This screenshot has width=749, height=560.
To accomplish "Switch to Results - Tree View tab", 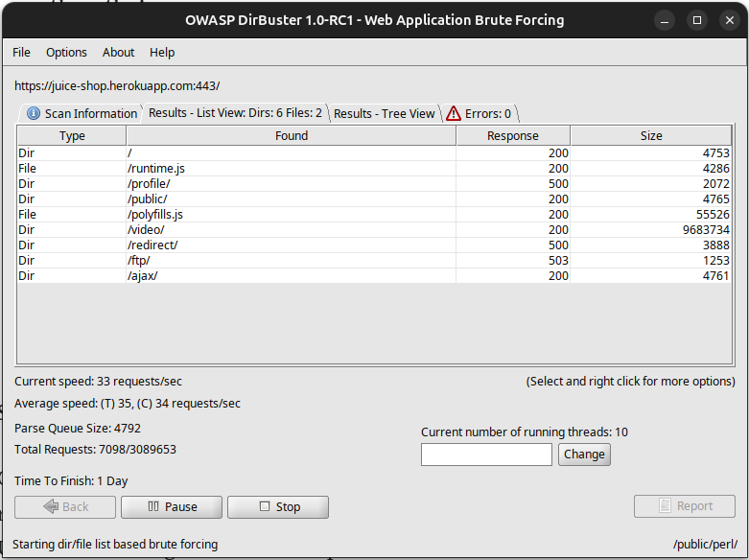I will pyautogui.click(x=384, y=113).
